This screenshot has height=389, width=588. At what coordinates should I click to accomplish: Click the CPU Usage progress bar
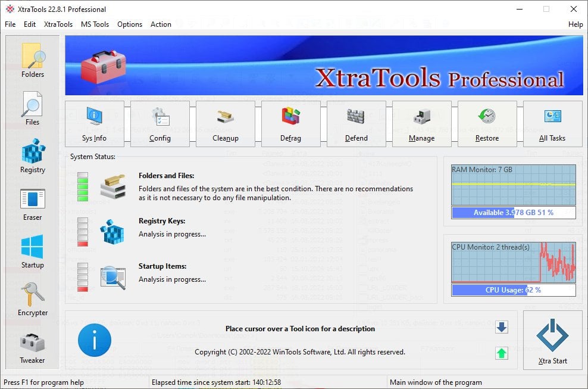pyautogui.click(x=513, y=290)
